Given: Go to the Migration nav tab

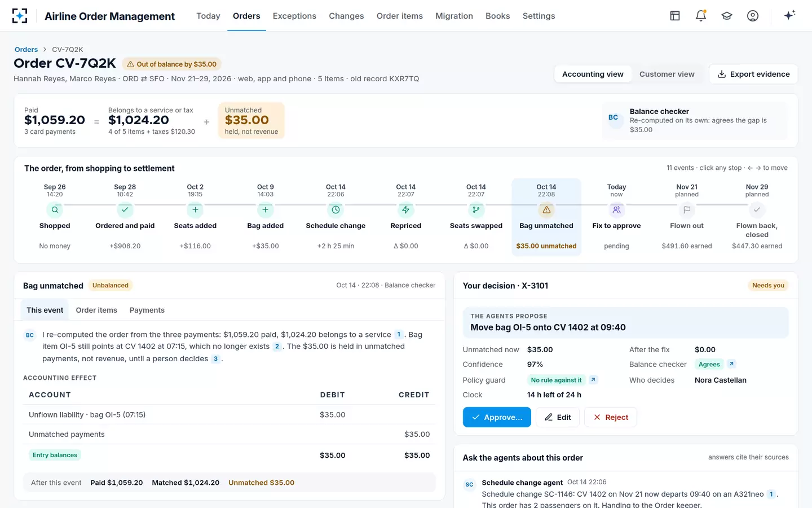Looking at the screenshot, I should [454, 16].
